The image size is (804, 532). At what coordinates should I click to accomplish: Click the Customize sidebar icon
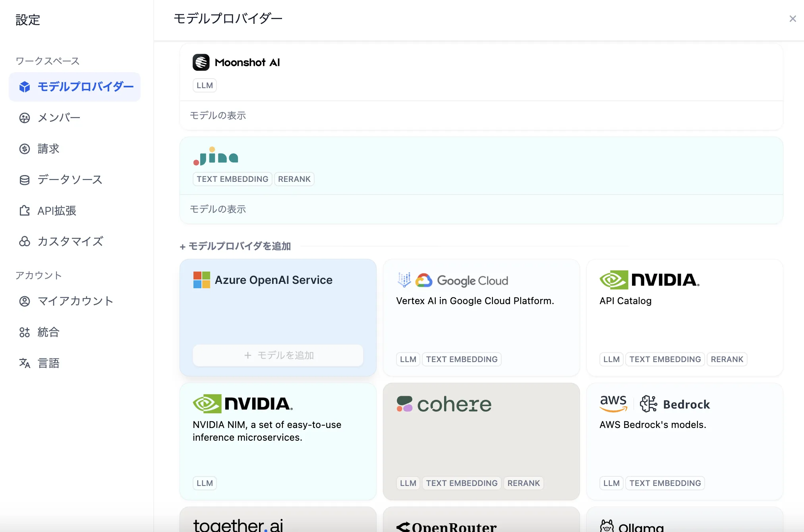coord(25,241)
